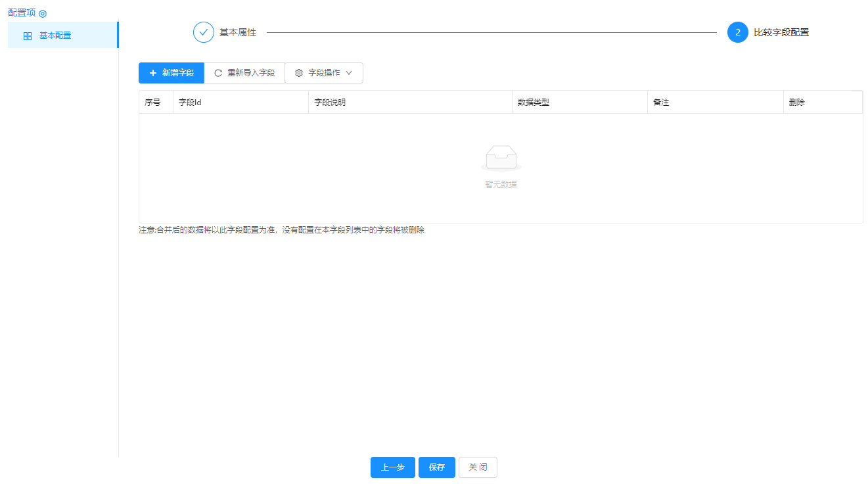
Task: Click the checkmark circle for step 基本属性
Action: pos(204,32)
